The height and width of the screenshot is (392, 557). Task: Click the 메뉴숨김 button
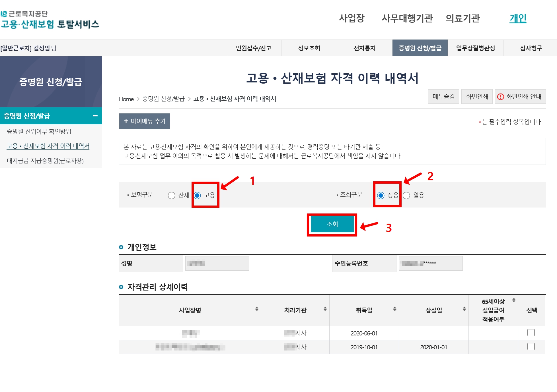click(x=443, y=97)
